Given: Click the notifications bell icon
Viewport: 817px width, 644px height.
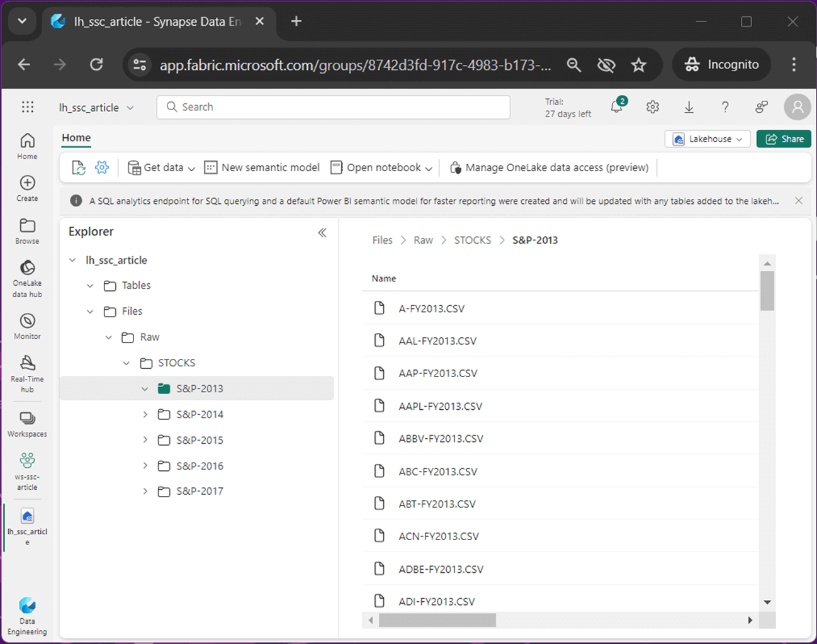Looking at the screenshot, I should 617,107.
